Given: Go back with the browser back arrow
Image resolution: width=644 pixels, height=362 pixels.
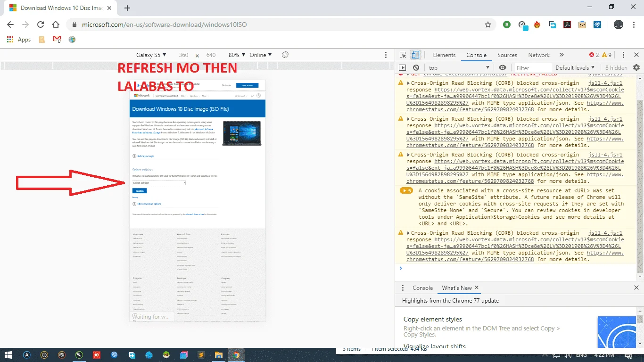Looking at the screenshot, I should tap(10, 25).
